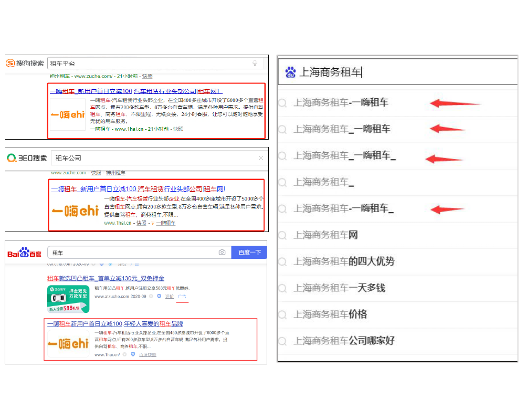
Task: Select suggestion 上海商务租车的四大优势
Action: 398,261
